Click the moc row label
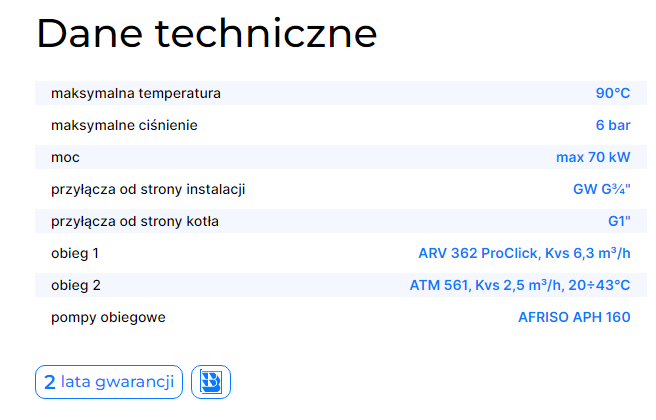Image resolution: width=656 pixels, height=420 pixels. coord(65,158)
